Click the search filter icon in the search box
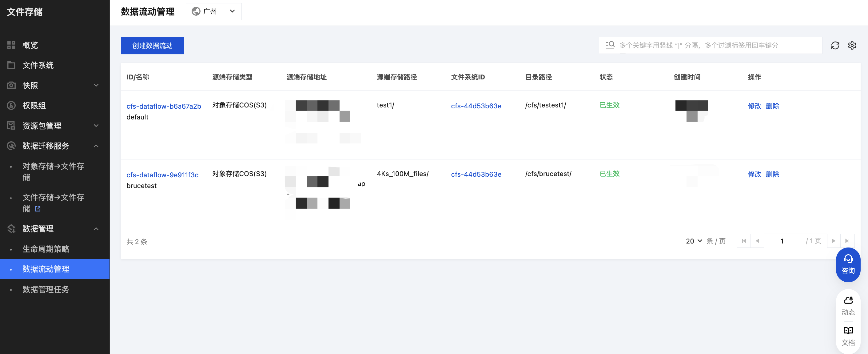 (x=610, y=45)
